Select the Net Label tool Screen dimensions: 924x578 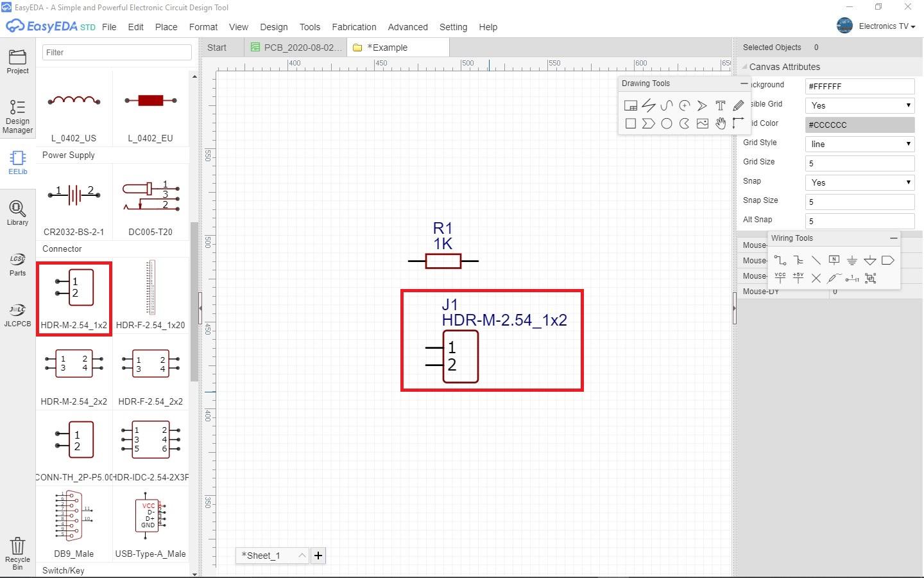tap(834, 260)
